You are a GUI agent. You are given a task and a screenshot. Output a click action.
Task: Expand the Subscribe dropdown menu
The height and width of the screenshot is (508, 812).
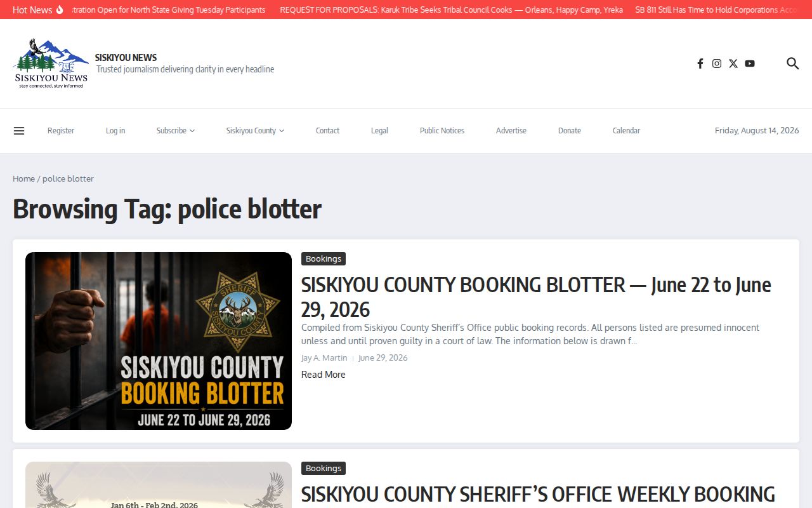click(176, 131)
